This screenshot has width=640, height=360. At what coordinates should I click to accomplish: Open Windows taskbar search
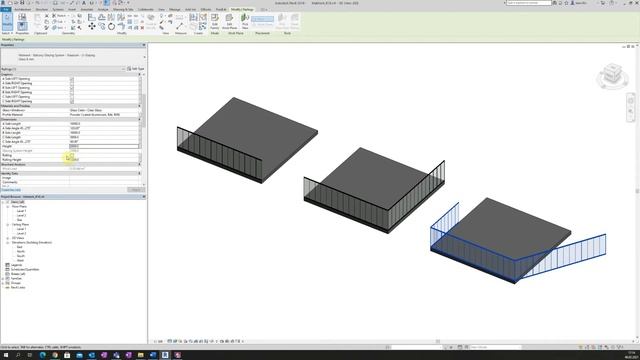pos(18,355)
